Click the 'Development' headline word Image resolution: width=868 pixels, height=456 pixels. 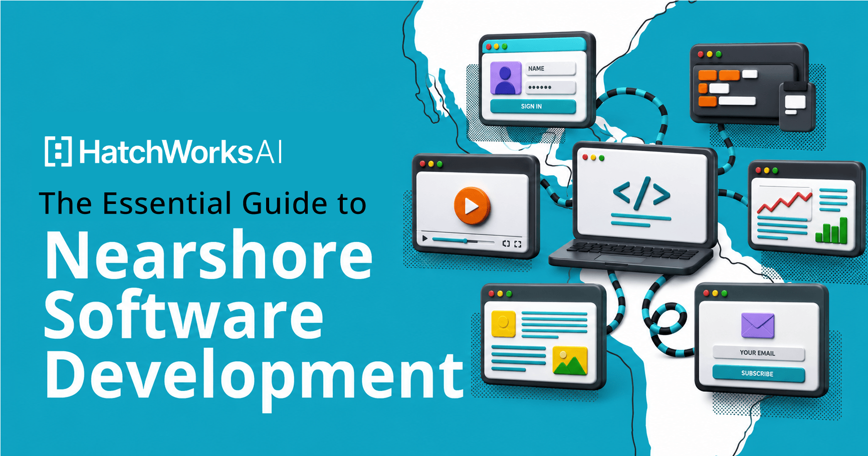pos(255,379)
